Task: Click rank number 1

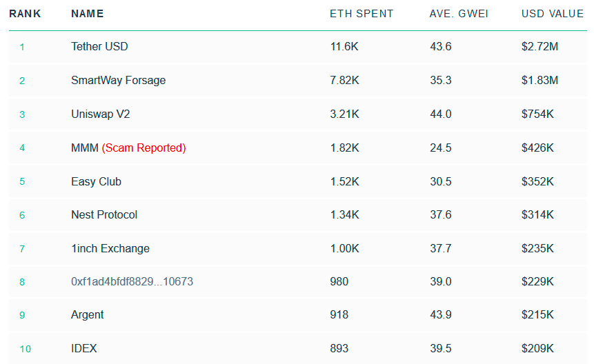Action: [x=22, y=47]
